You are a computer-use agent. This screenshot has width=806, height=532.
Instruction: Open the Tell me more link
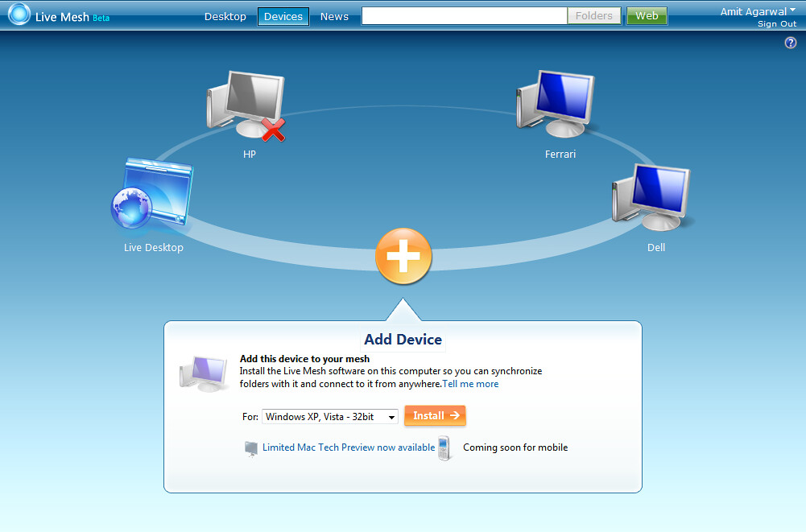[x=470, y=384]
